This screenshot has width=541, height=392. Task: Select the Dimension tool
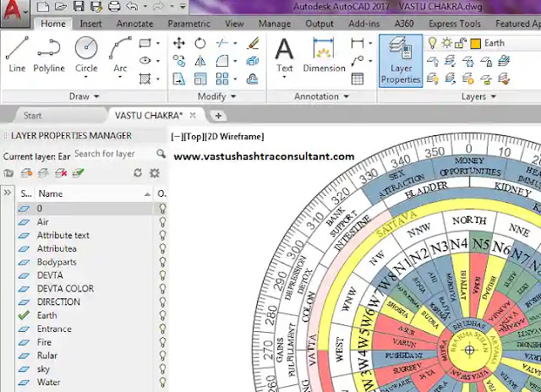pos(324,54)
